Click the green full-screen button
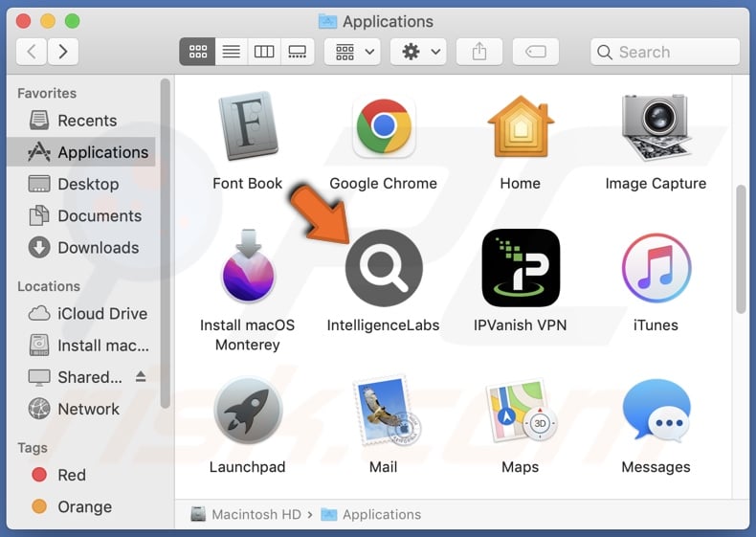Viewport: 756px width, 537px height. [73, 21]
